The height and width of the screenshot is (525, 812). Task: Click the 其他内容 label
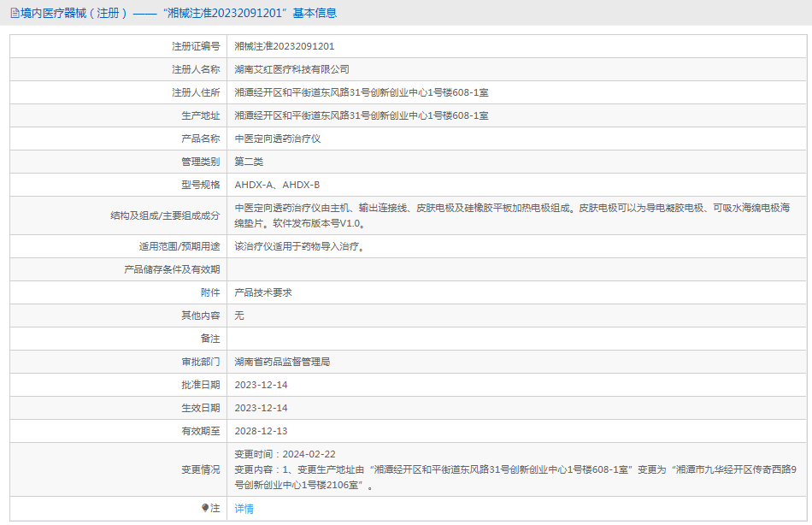click(x=200, y=316)
